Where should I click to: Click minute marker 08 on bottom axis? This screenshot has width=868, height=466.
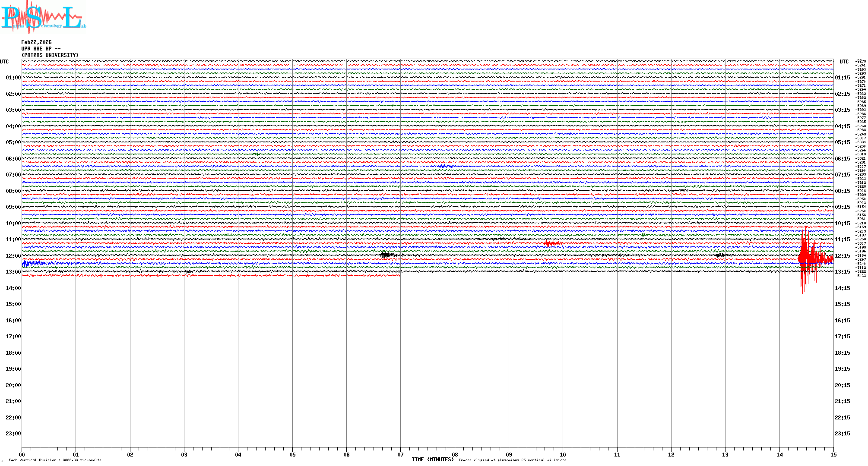click(x=455, y=454)
